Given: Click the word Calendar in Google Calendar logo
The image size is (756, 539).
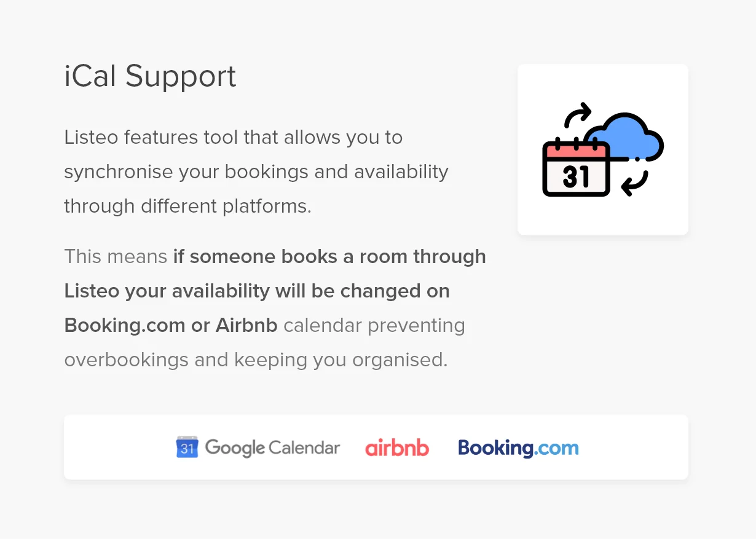Looking at the screenshot, I should 304,447.
